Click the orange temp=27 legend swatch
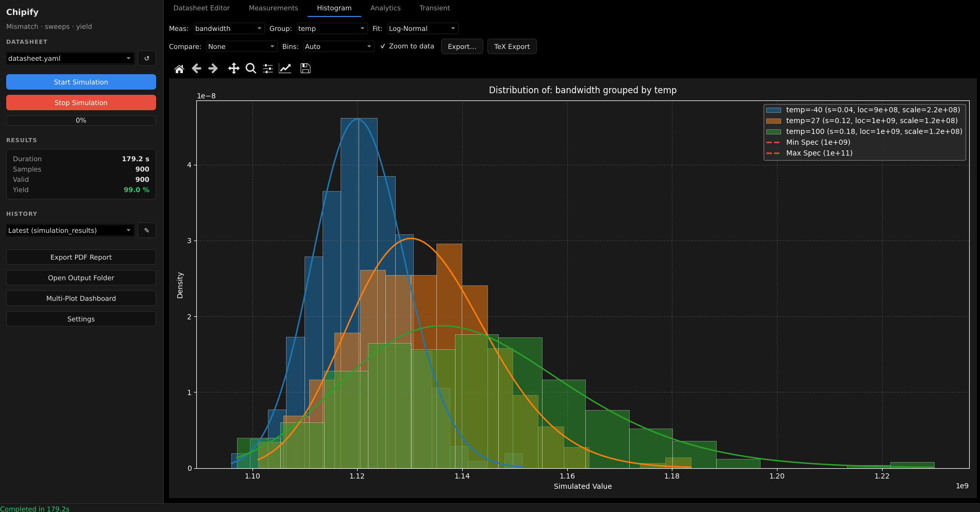 click(x=773, y=121)
